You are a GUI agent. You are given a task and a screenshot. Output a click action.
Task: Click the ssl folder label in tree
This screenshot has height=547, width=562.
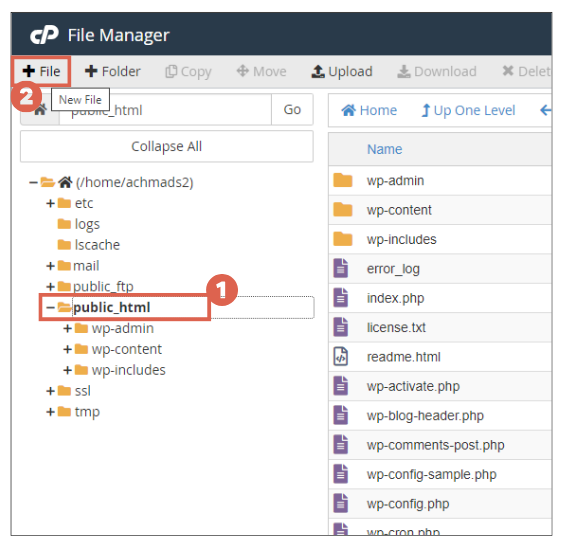coord(82,391)
